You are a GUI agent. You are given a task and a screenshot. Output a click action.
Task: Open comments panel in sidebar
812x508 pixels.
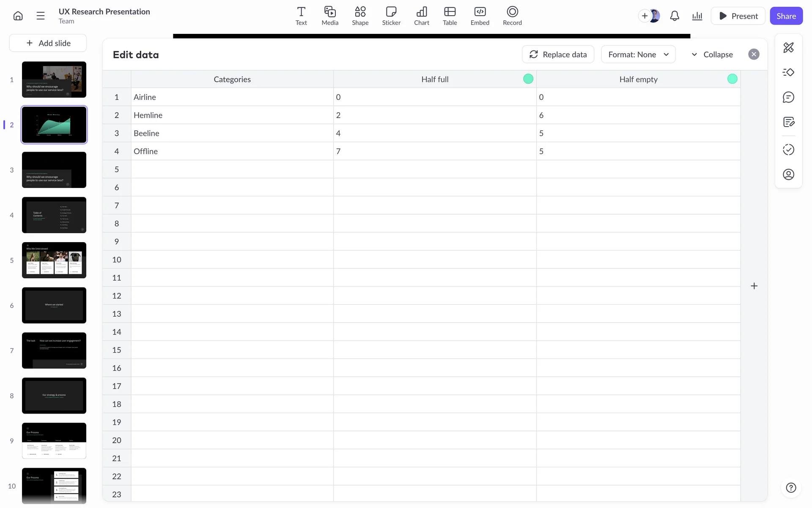788,97
